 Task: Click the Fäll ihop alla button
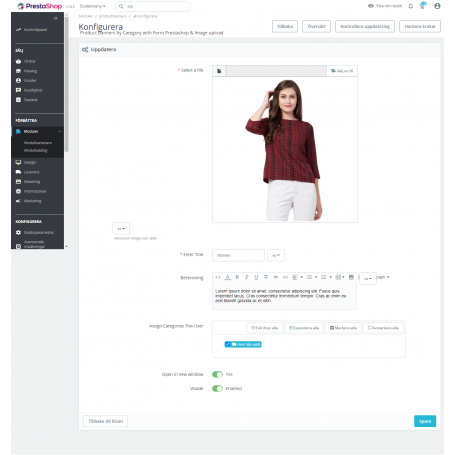coord(265,328)
